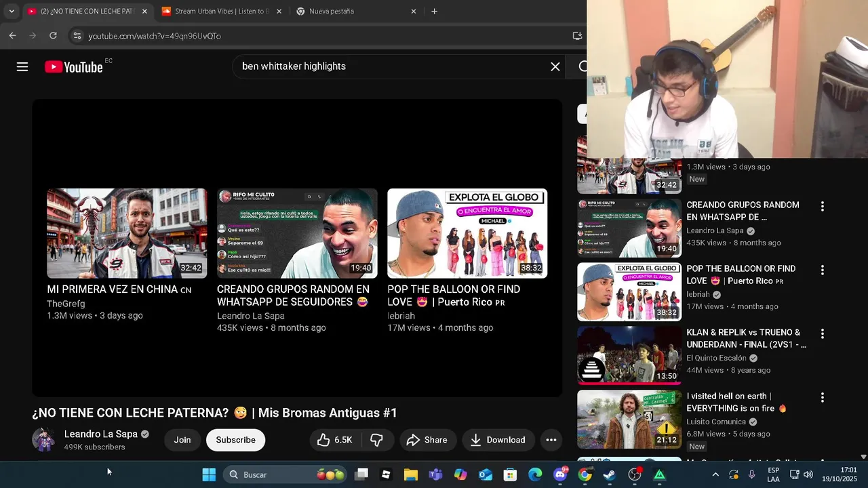The image size is (868, 488).
Task: Click Luisito Comunica channel name
Action: click(x=715, y=422)
